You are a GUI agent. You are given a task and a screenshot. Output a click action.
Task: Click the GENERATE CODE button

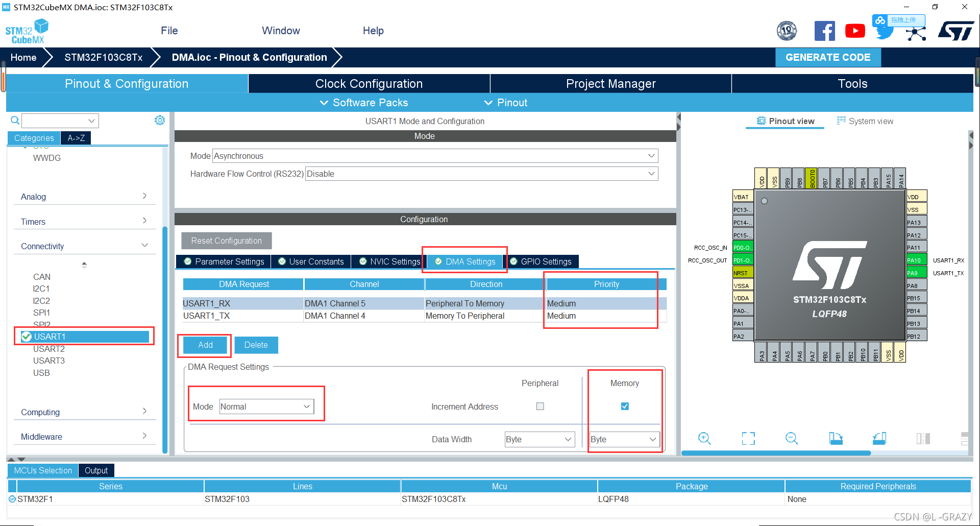coord(828,57)
